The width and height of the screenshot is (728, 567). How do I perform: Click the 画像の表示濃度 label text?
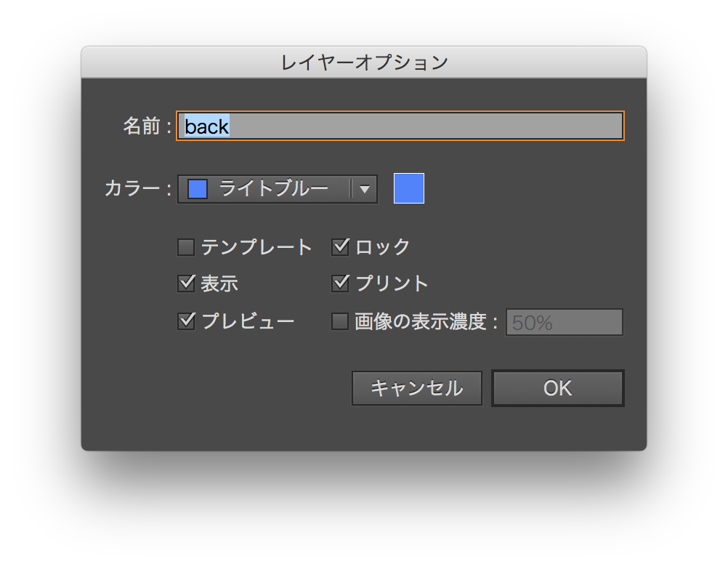(x=420, y=321)
